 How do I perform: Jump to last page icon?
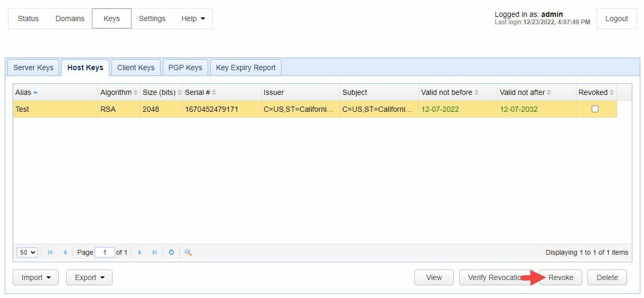pos(155,253)
